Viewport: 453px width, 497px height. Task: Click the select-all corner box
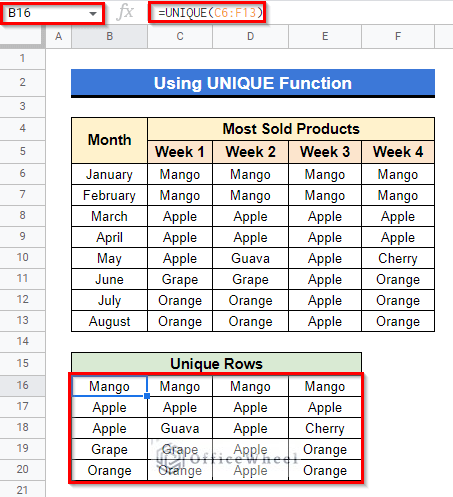coord(22,36)
